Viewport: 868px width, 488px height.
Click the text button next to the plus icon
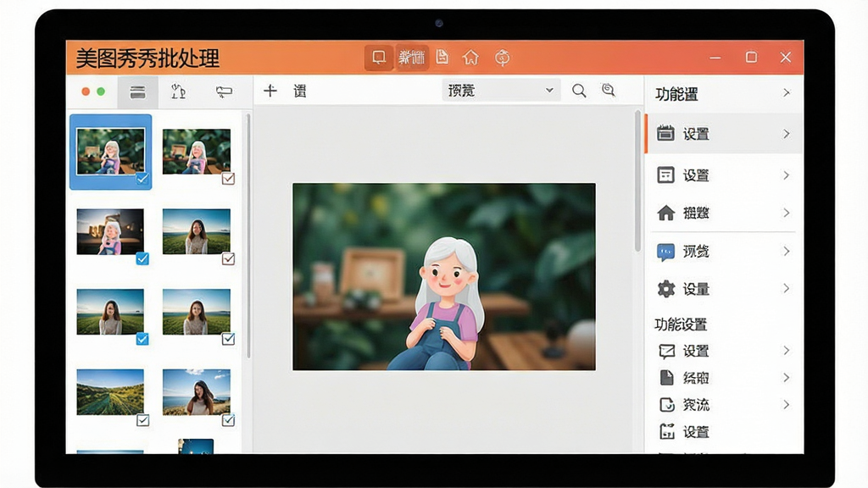click(x=300, y=91)
